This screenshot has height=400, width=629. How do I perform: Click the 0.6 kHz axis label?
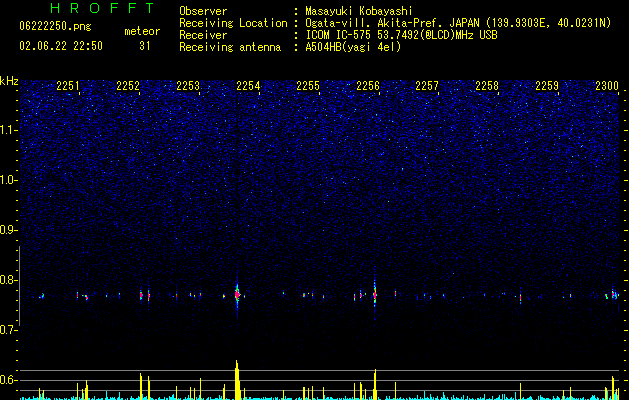(9, 380)
